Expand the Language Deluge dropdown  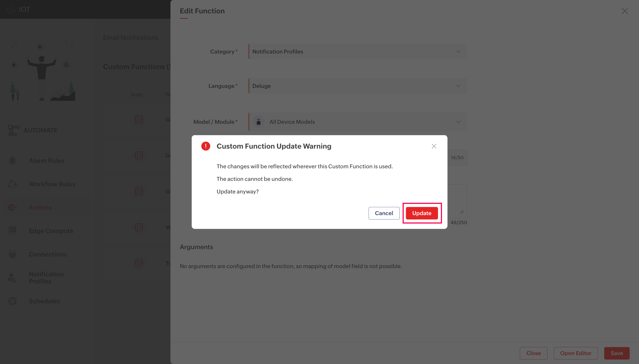pyautogui.click(x=357, y=86)
